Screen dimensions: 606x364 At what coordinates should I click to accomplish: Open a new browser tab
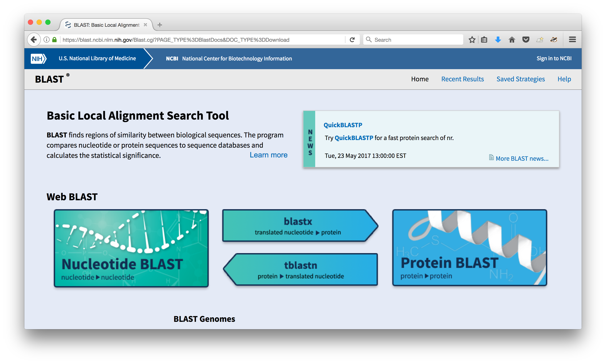[160, 25]
